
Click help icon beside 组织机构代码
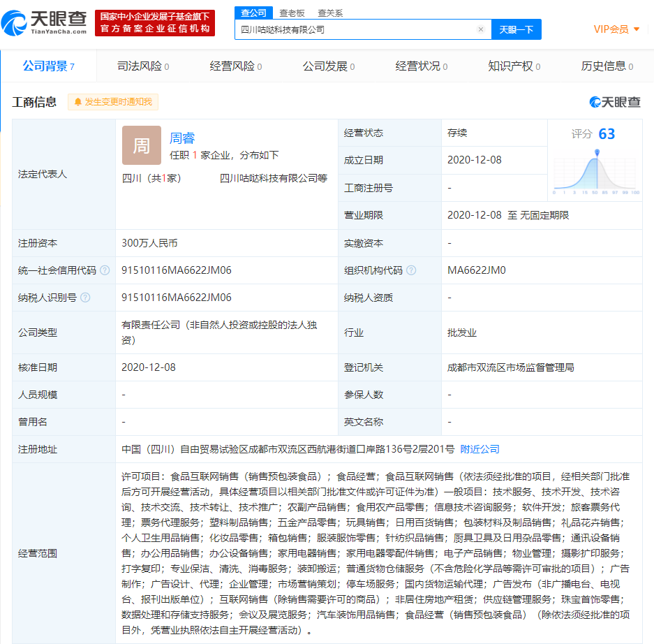[x=411, y=270]
